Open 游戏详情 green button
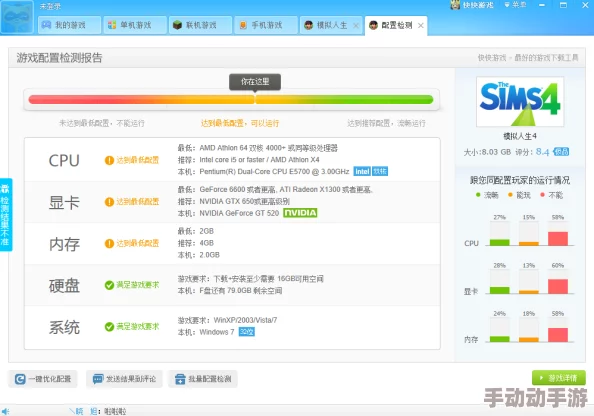 559,378
